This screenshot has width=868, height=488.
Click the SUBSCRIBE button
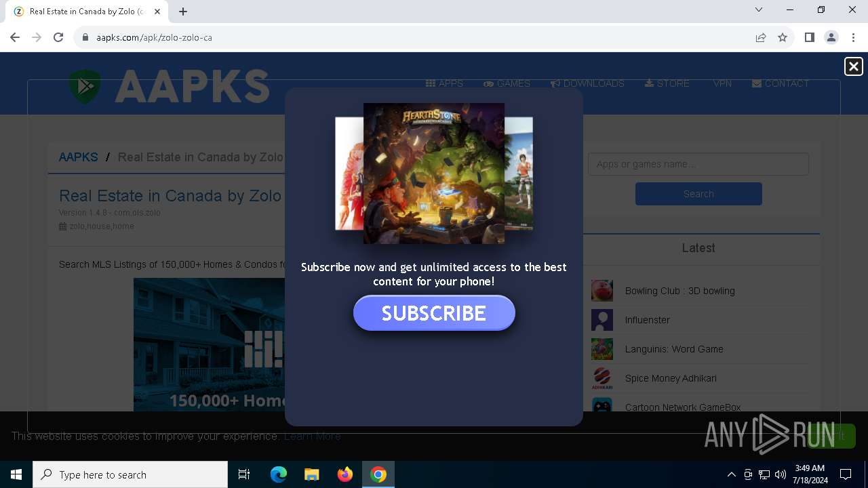tap(434, 313)
